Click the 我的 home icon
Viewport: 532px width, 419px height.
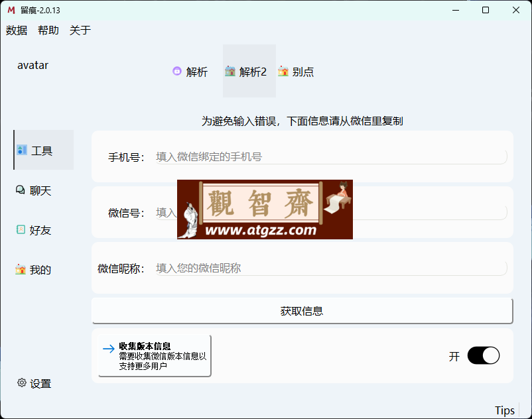click(21, 269)
